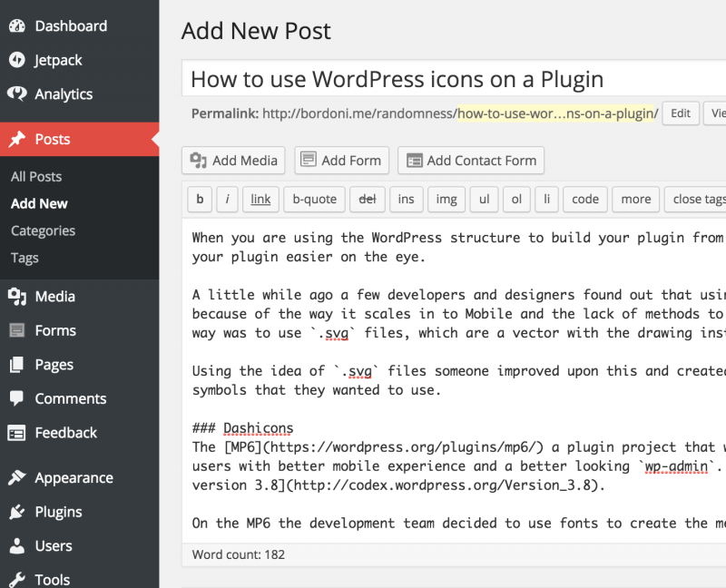Viewport: 726px width, 588px height.
Task: Click inside the post content text area
Action: coord(454,379)
